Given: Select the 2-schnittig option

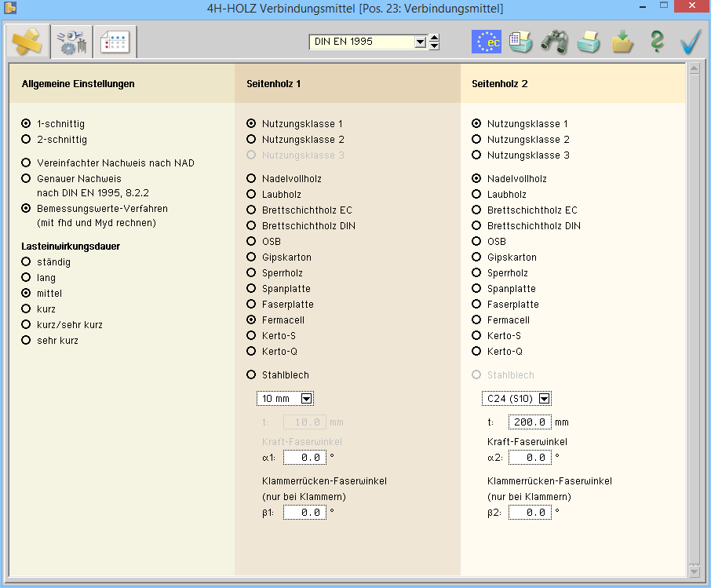Looking at the screenshot, I should coord(27,140).
